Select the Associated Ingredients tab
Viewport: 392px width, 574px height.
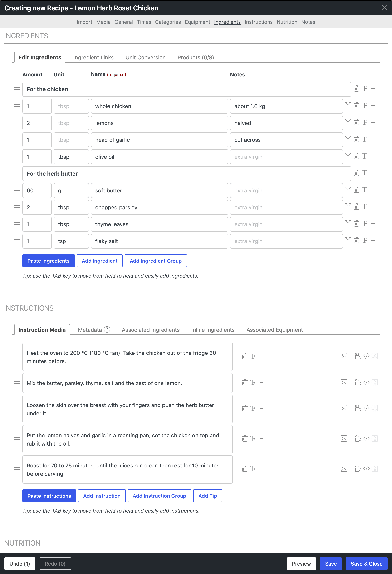point(151,330)
